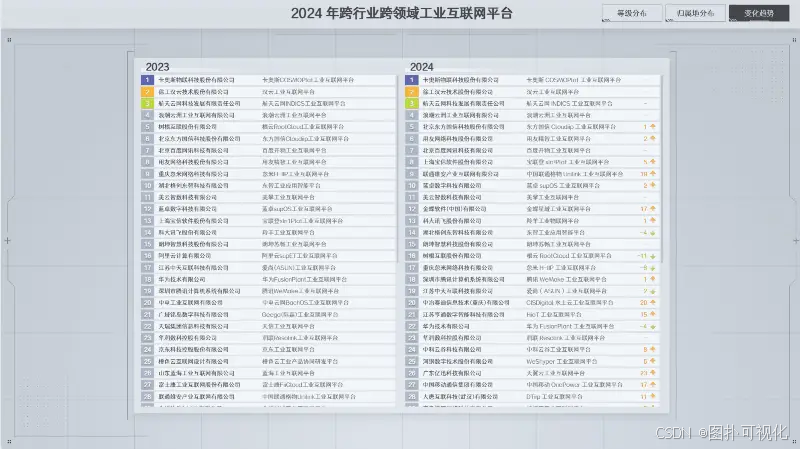The height and width of the screenshot is (449, 800).
Task: Click the up arrow on 2024 rank 5 row
Action: [653, 127]
